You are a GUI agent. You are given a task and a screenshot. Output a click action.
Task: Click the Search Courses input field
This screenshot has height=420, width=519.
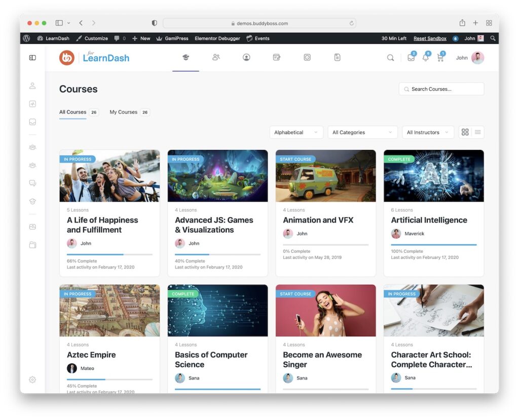(441, 89)
